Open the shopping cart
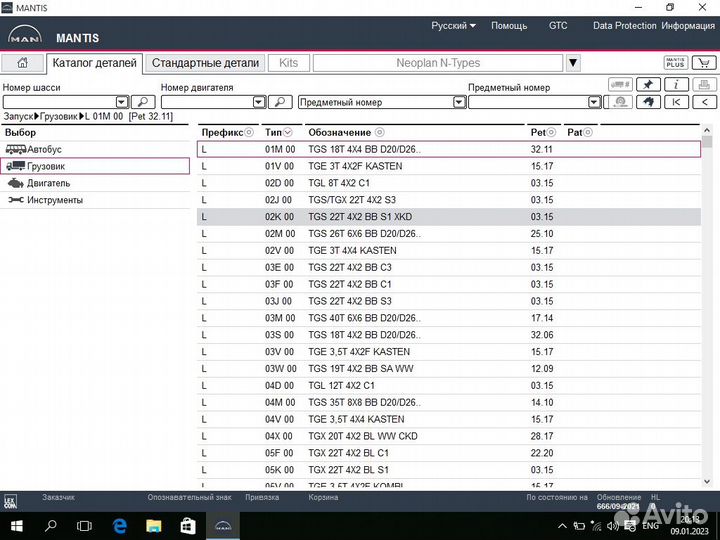720x540 pixels. tap(704, 62)
